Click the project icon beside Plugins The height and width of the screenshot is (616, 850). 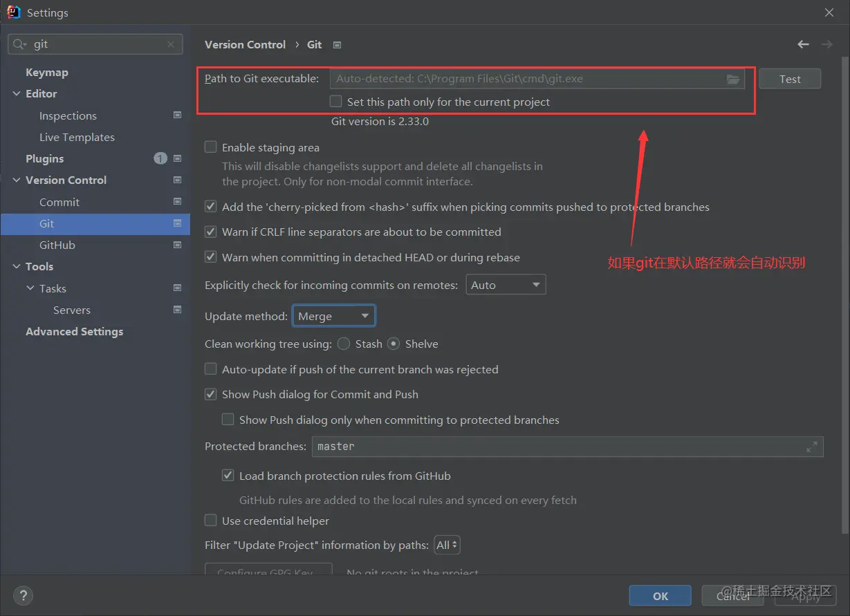tap(177, 158)
